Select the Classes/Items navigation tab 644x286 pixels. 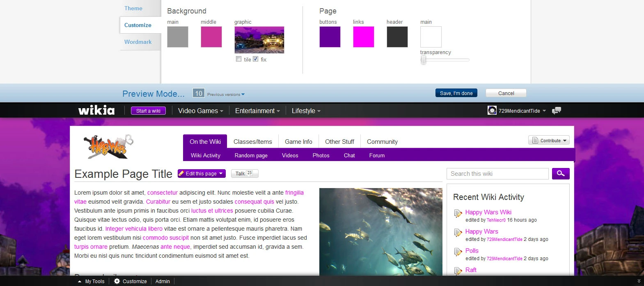tap(252, 142)
